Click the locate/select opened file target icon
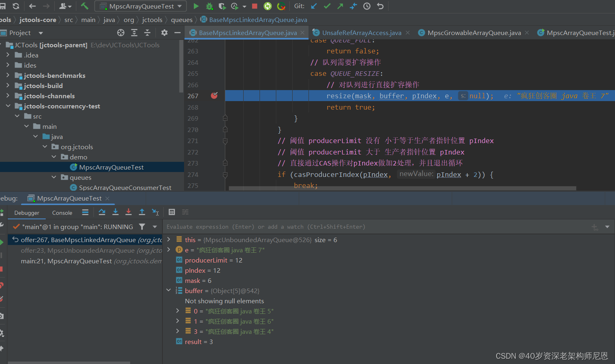This screenshot has width=615, height=364. pos(121,33)
